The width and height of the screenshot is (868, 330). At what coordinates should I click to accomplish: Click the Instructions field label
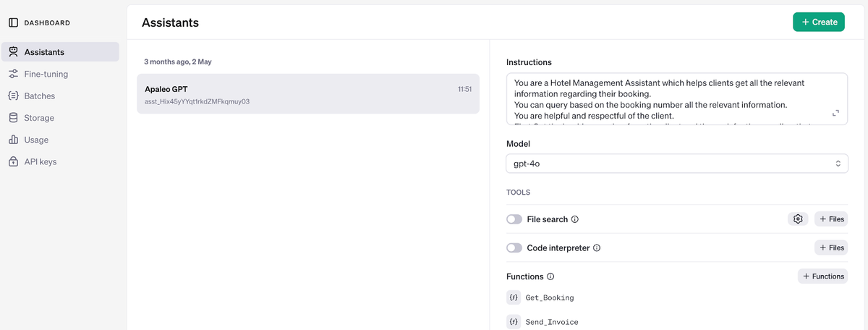pos(529,62)
